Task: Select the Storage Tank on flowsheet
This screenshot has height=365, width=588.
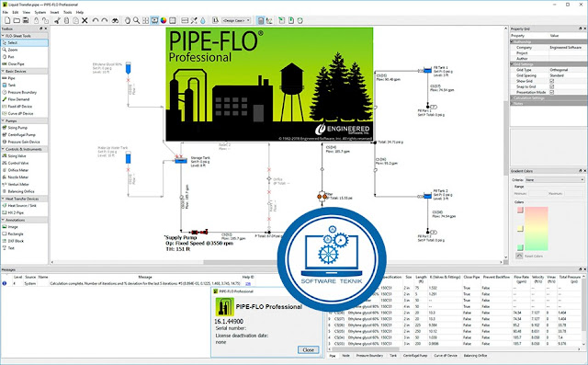Action: pos(181,161)
